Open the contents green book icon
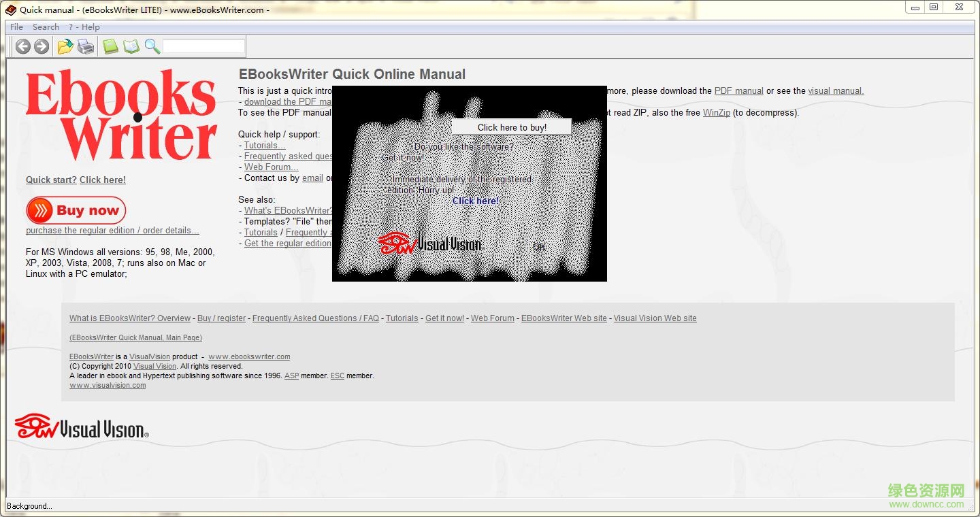The width and height of the screenshot is (980, 517). (x=110, y=46)
